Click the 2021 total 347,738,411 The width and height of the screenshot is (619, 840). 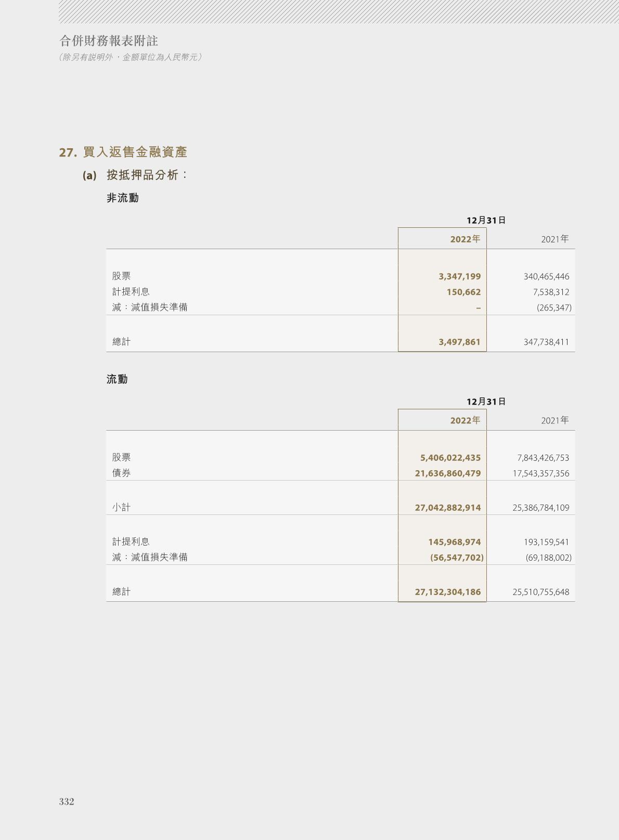tap(546, 342)
